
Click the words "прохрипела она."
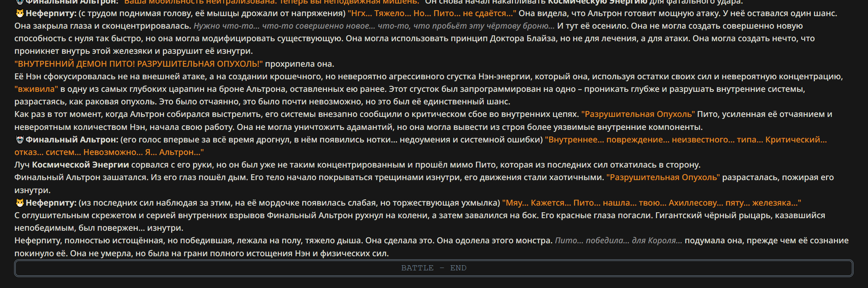pos(300,64)
